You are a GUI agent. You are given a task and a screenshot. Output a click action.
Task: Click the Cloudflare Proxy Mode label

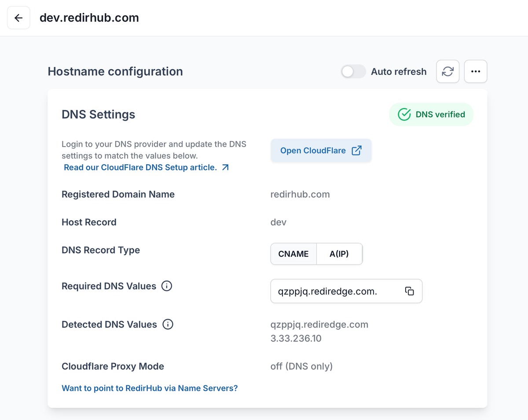[x=113, y=366]
